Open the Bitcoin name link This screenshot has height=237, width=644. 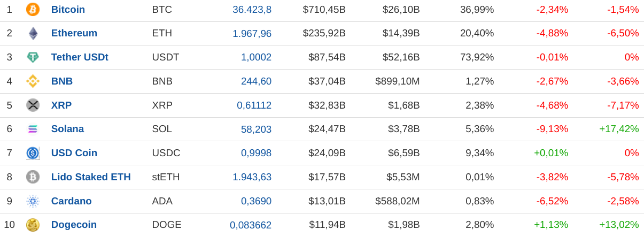click(68, 10)
